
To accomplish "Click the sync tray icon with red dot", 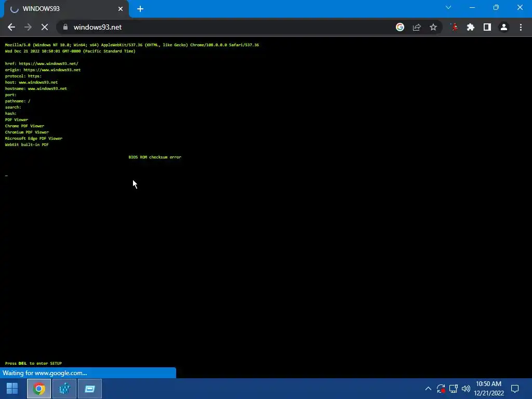I will 441,389.
